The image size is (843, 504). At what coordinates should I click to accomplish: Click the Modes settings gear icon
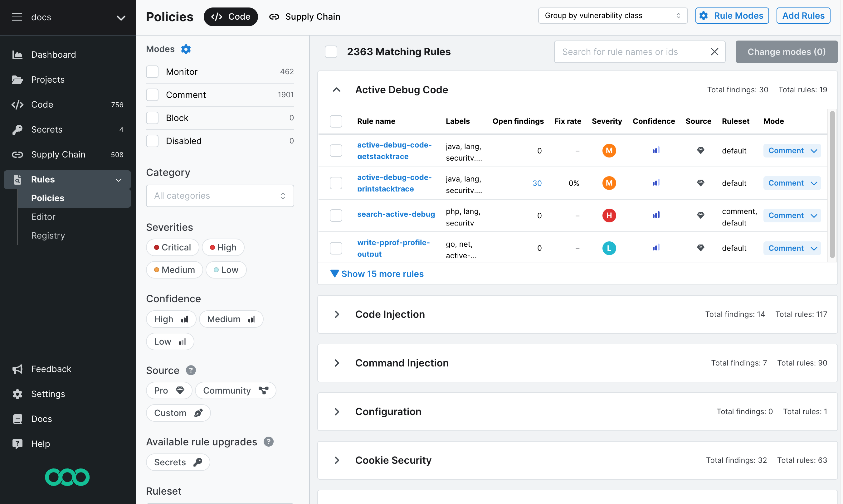186,49
